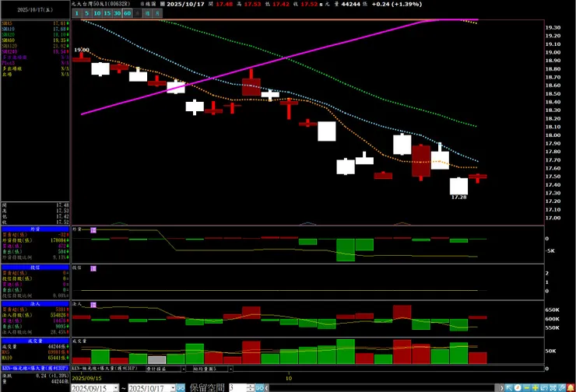Image resolution: width=576 pixels, height=392 pixels.
Task: Click the 650K axis label in the institutional panel
Action: point(552,310)
